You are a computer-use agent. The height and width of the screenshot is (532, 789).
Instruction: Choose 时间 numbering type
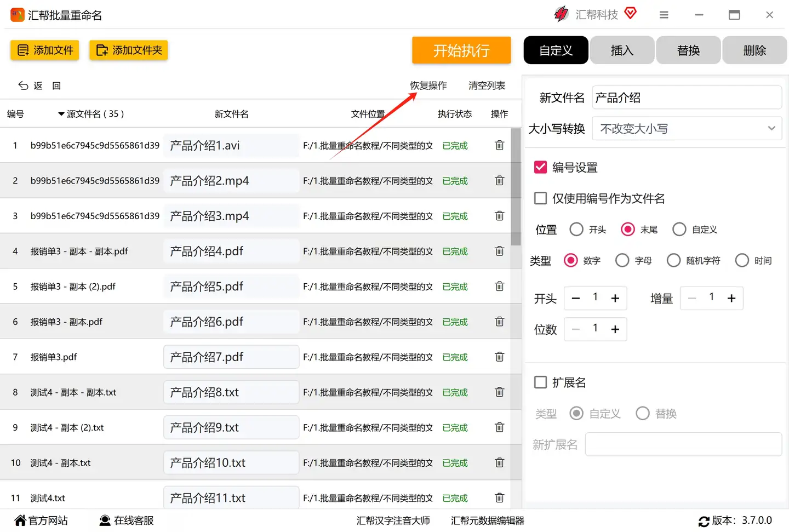[742, 260]
